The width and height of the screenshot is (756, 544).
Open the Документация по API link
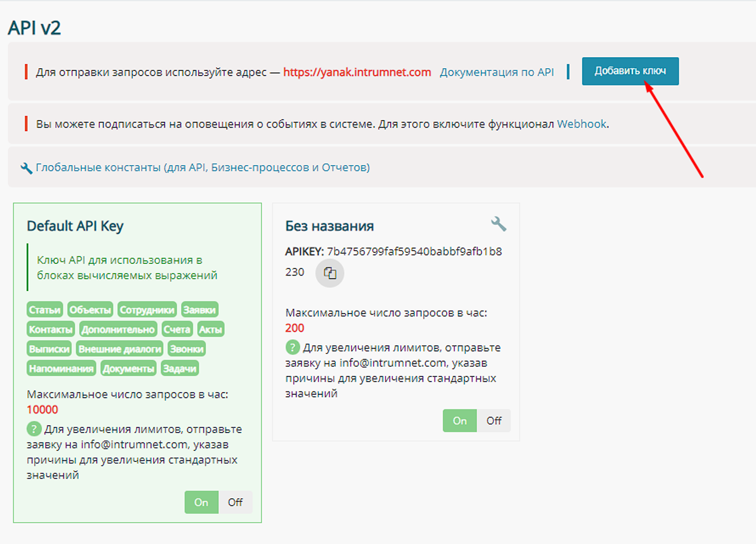click(496, 72)
